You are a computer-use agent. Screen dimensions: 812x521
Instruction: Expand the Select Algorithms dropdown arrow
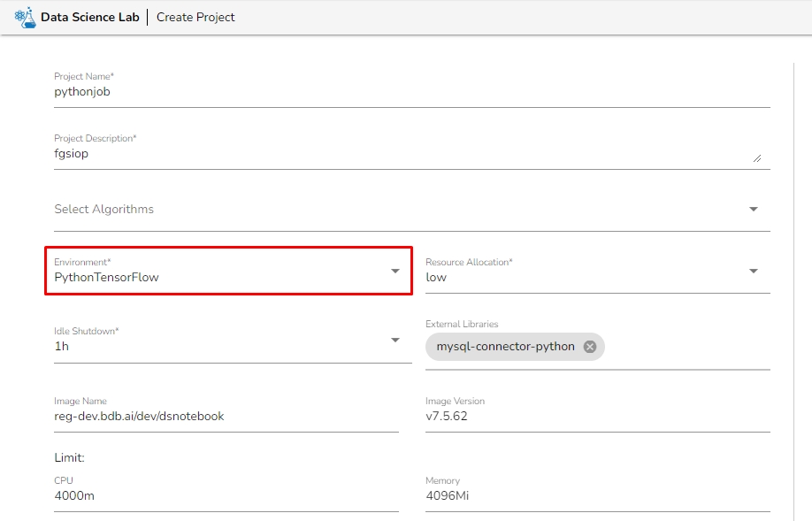(x=754, y=210)
